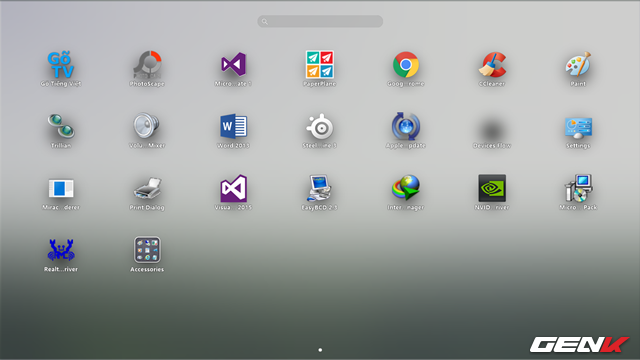Open the Volume Mixer speaker icon
This screenshot has height=360, width=640.
point(147,126)
